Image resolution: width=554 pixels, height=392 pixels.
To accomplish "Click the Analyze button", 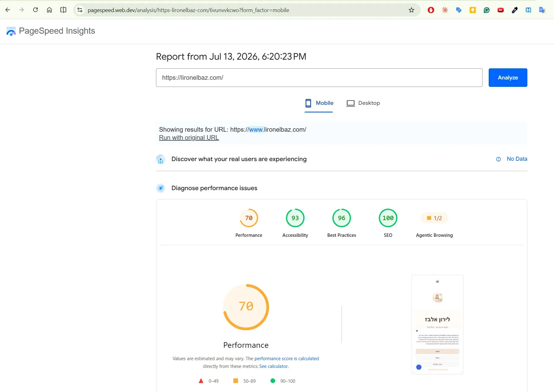I will (x=508, y=78).
